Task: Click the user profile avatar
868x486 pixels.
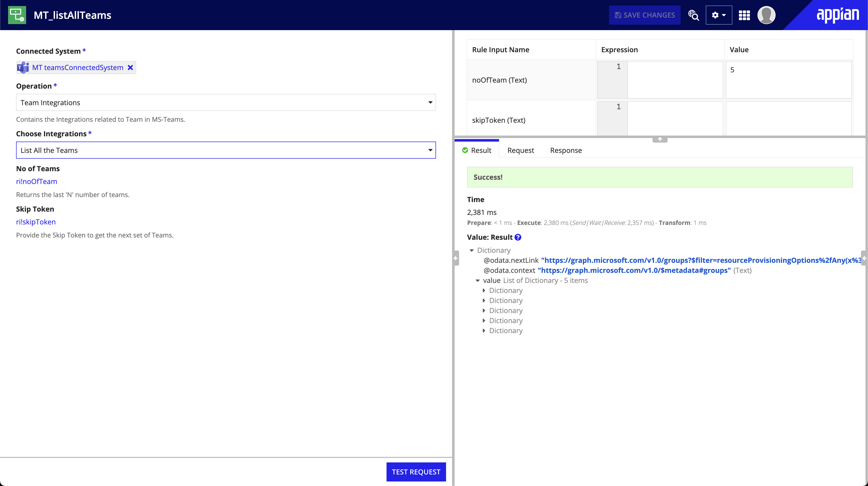Action: 766,15
